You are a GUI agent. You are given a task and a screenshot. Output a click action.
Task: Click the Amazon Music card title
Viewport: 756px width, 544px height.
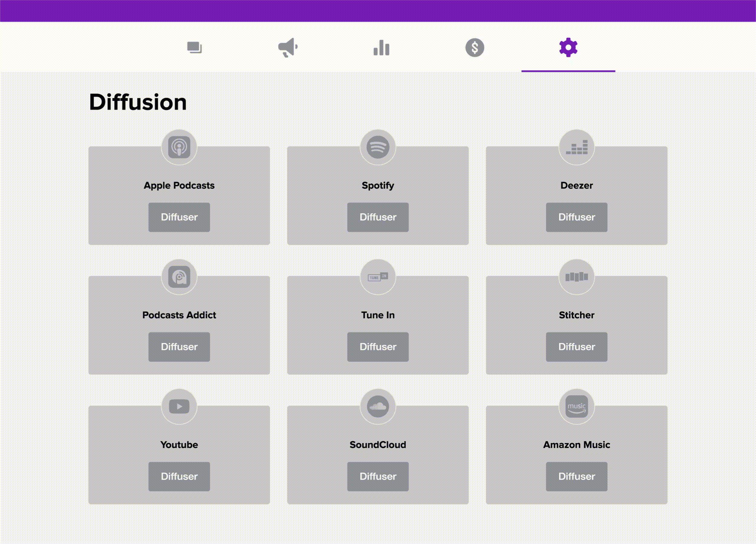[x=577, y=445]
